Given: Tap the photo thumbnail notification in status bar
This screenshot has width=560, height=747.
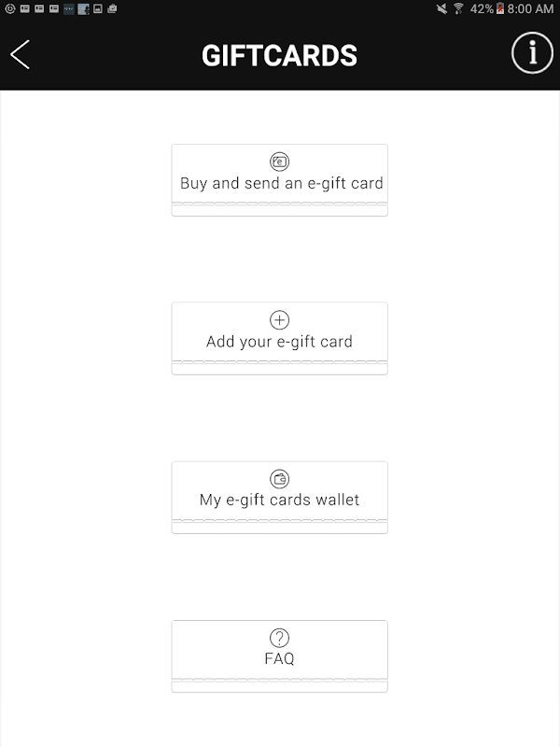Looking at the screenshot, I should click(x=83, y=8).
